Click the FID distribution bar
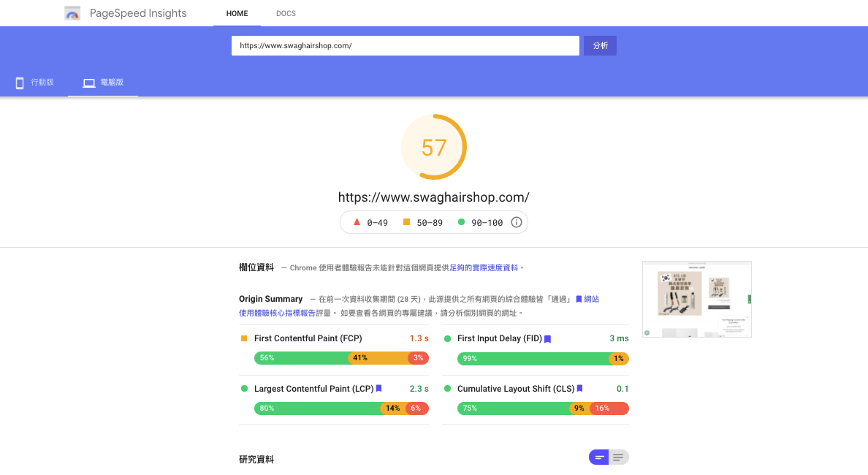Image resolution: width=868 pixels, height=475 pixels. pyautogui.click(x=543, y=359)
